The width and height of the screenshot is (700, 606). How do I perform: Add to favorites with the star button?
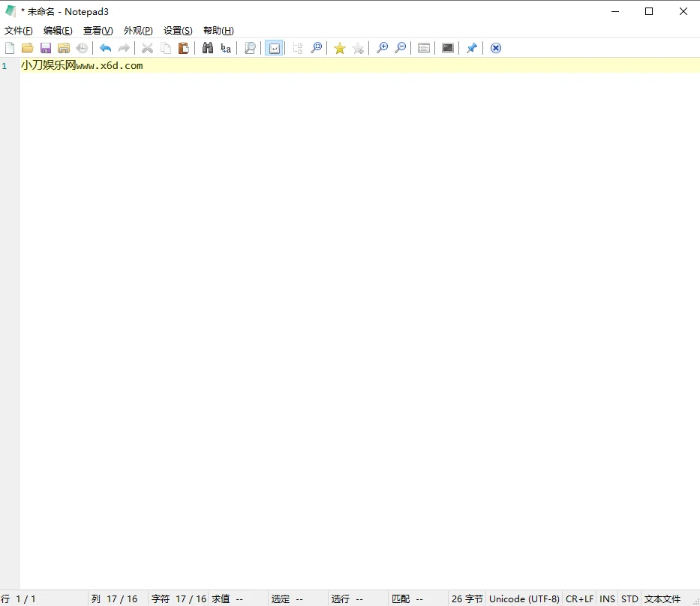tap(339, 47)
